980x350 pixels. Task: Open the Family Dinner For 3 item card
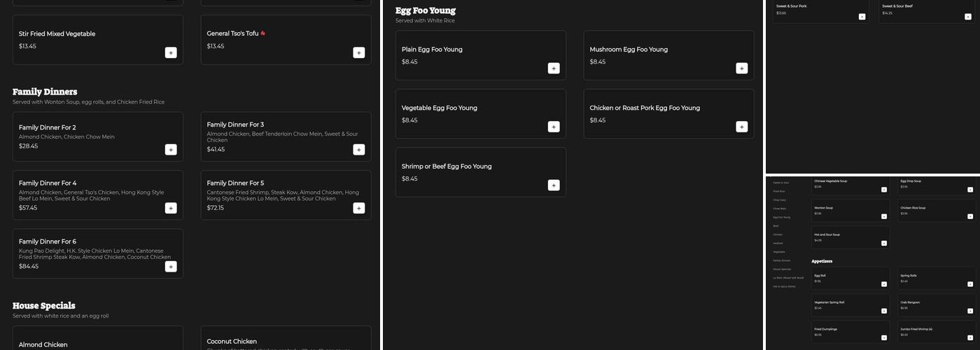pyautogui.click(x=286, y=136)
